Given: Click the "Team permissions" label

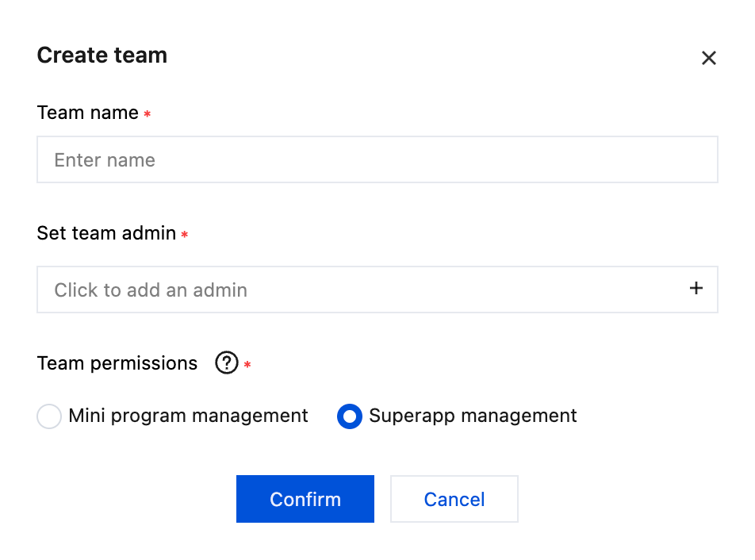Looking at the screenshot, I should pos(117,363).
